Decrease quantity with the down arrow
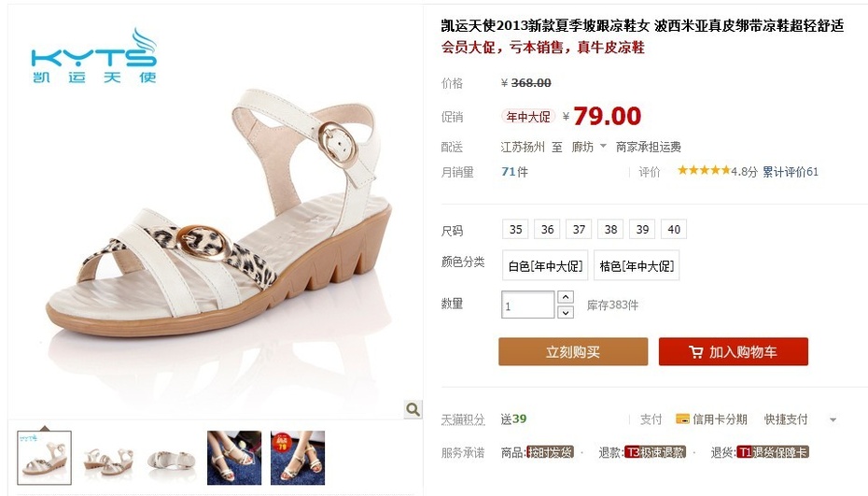Screen dimensions: 868x496 coord(566,313)
